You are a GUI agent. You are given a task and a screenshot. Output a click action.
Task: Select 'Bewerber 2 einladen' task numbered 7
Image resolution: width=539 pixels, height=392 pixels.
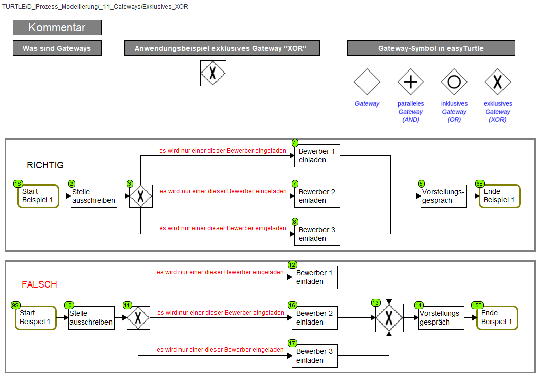317,196
